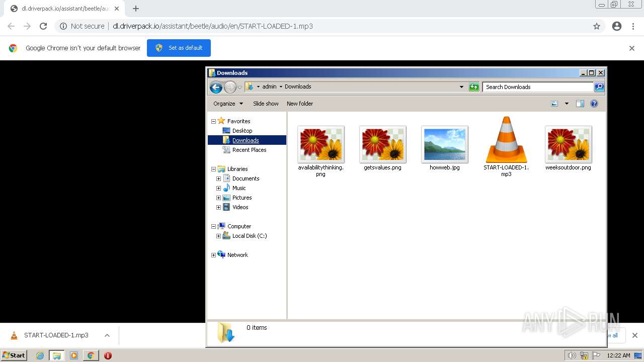Click the search magnifier button
This screenshot has width=644, height=362.
(599, 87)
